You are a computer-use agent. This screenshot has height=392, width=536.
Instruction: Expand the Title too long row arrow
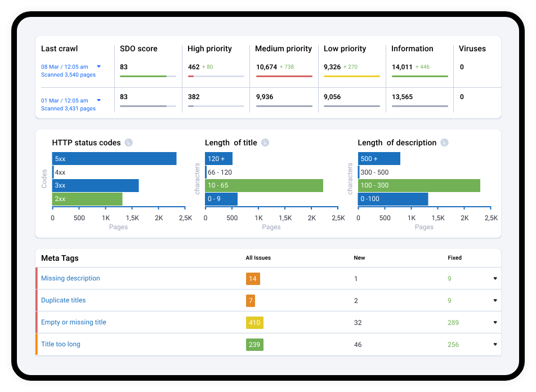tap(495, 345)
